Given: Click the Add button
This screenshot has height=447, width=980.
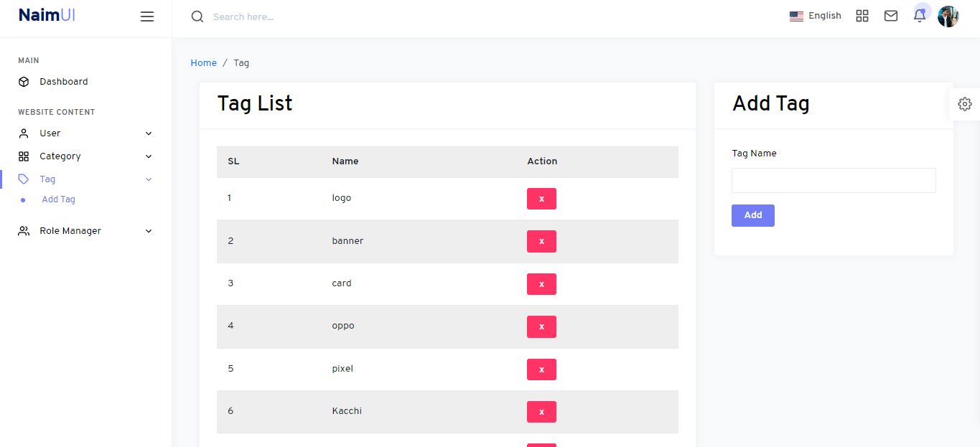Looking at the screenshot, I should [x=753, y=215].
